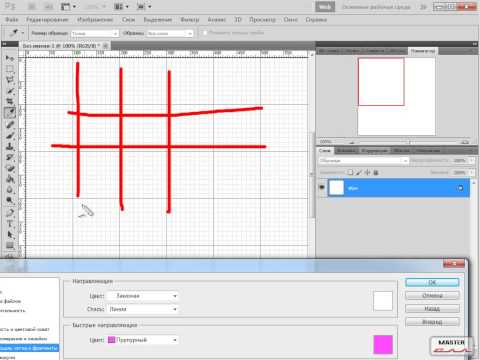Screen dimensions: 480x360
Task: Select the History Brush tool
Action: point(10,157)
